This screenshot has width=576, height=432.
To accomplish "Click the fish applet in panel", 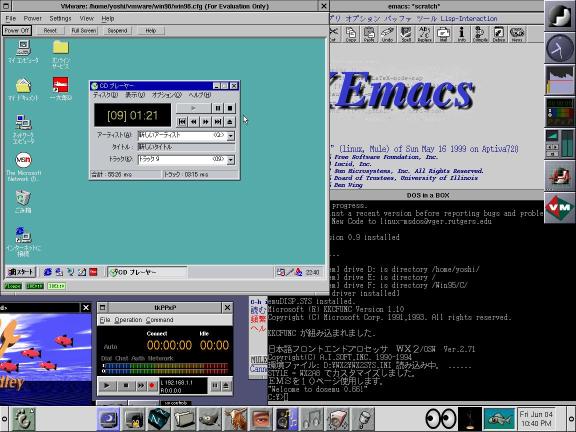I will tap(498, 419).
